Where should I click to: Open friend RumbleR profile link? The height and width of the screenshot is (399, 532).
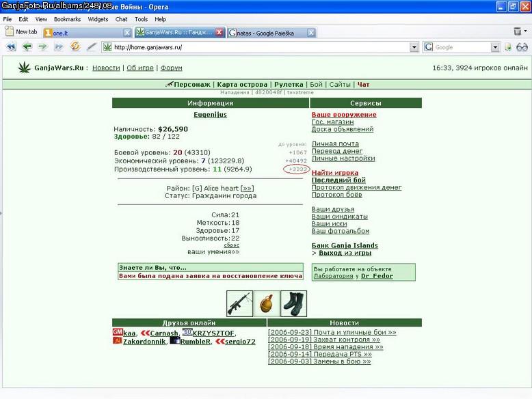[195, 342]
